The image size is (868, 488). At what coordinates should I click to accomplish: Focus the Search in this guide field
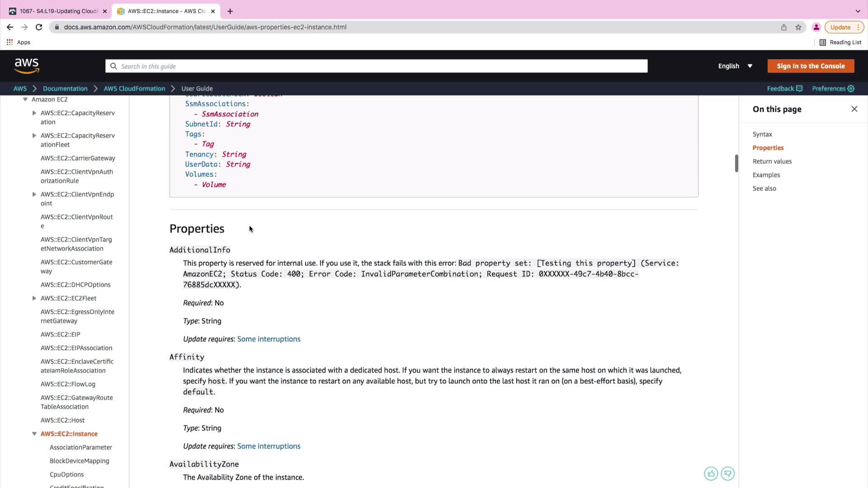[376, 66]
